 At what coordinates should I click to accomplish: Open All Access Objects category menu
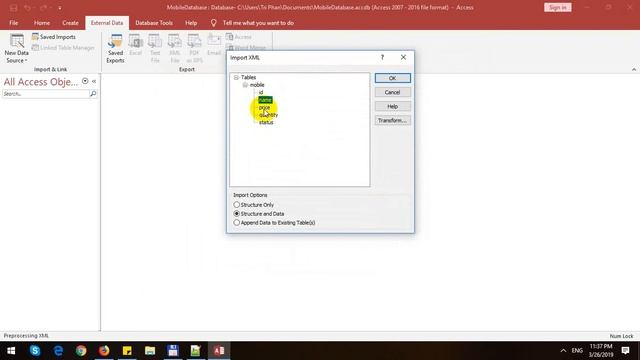(85, 81)
